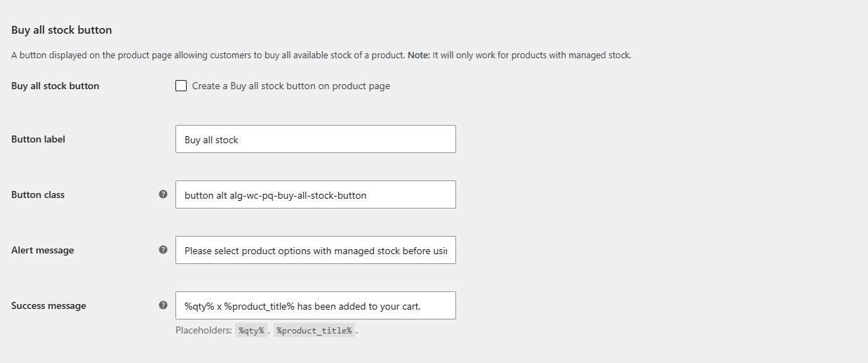Focus the Button label input field
Image resolution: width=868 pixels, height=363 pixels.
[x=316, y=139]
